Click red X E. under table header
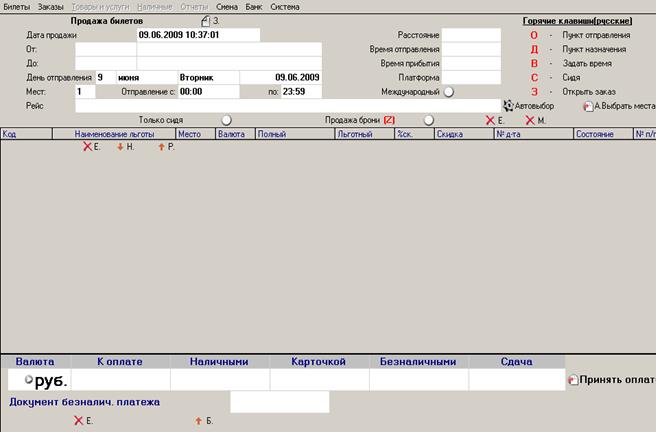The height and width of the screenshot is (432, 656). coord(87,147)
